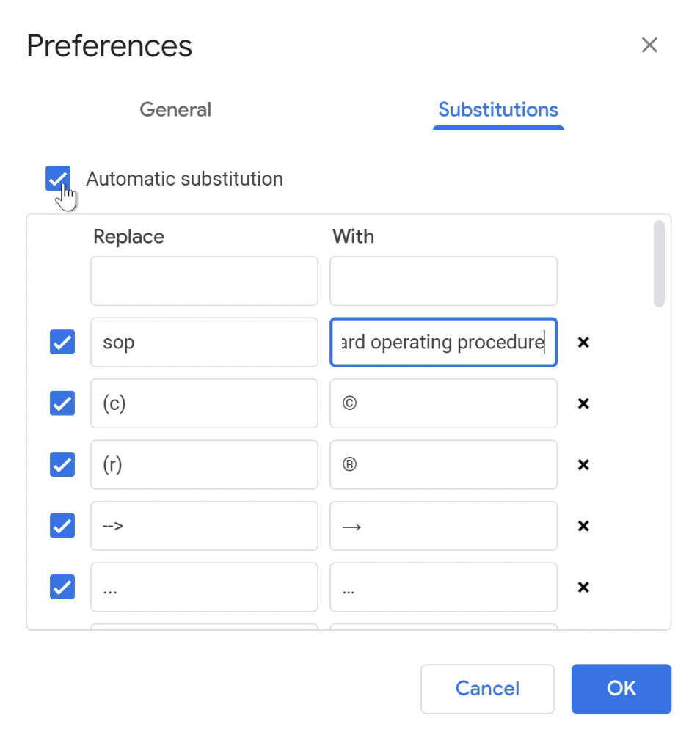Select the "standard operating procedure" text field

pyautogui.click(x=443, y=342)
